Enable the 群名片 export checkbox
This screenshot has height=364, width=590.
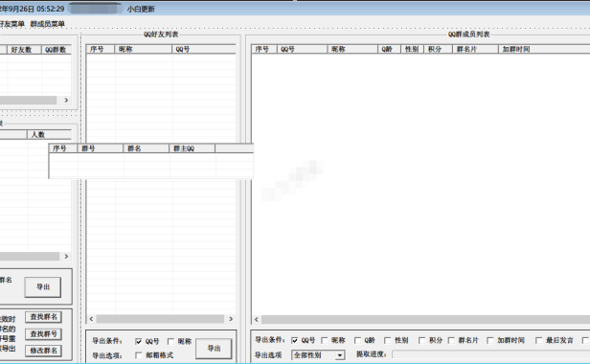pyautogui.click(x=451, y=340)
